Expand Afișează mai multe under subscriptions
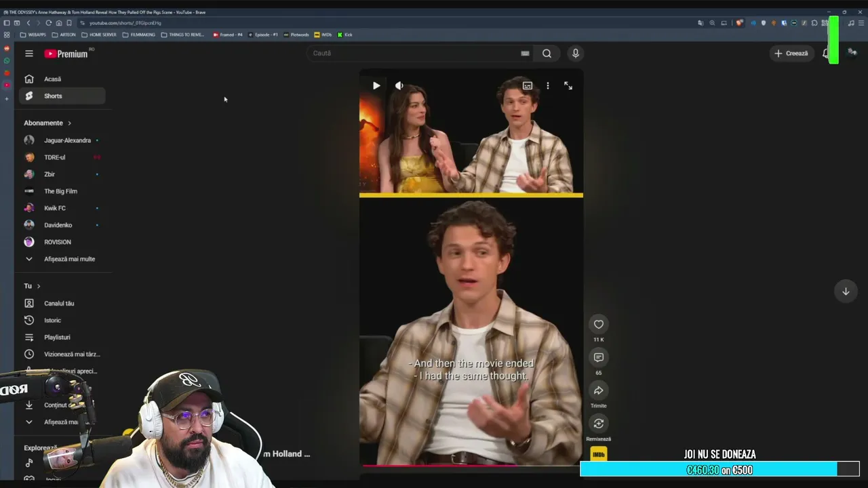This screenshot has height=488, width=868. click(x=62, y=259)
